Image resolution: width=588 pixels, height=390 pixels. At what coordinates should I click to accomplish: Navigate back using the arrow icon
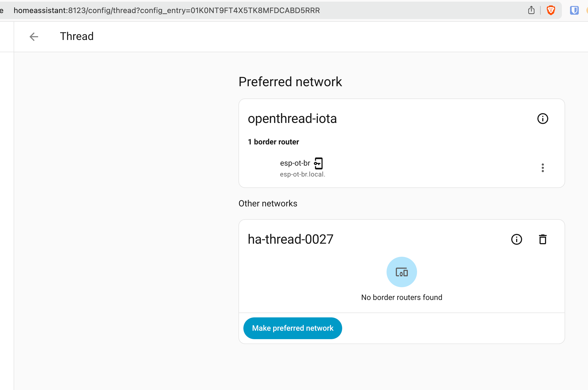[x=33, y=36]
